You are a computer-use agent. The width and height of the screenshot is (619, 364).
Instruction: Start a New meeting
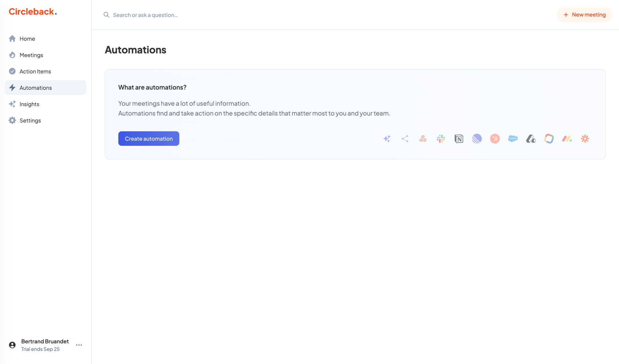584,14
